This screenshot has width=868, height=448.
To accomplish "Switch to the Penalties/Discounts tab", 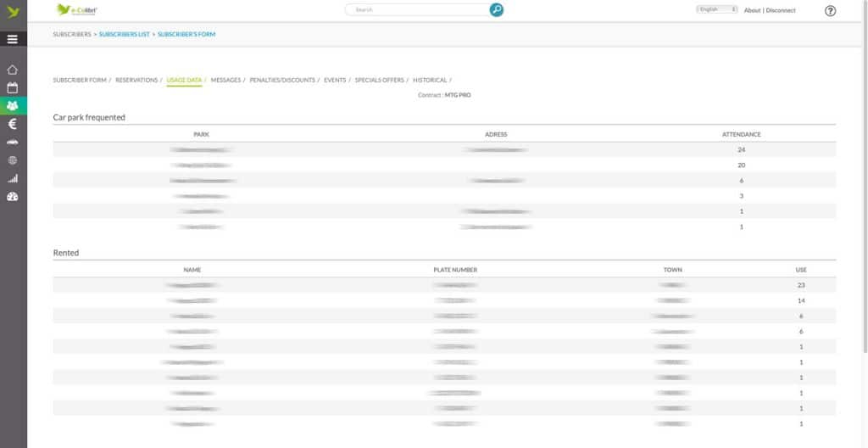I will tap(282, 81).
